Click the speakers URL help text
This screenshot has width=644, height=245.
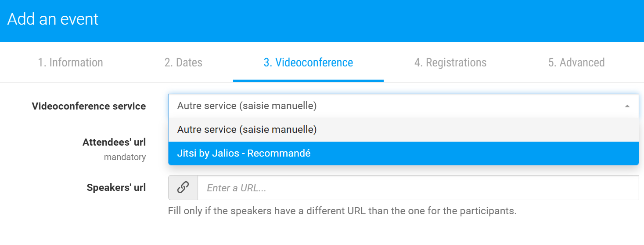(x=342, y=211)
